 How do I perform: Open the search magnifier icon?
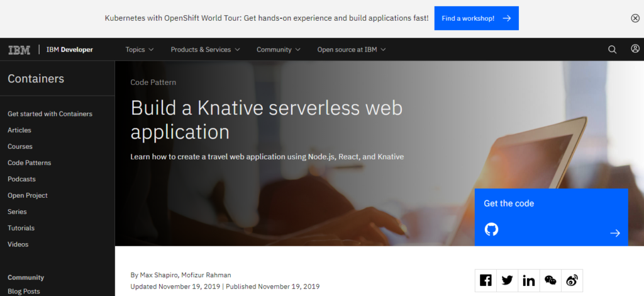[612, 50]
